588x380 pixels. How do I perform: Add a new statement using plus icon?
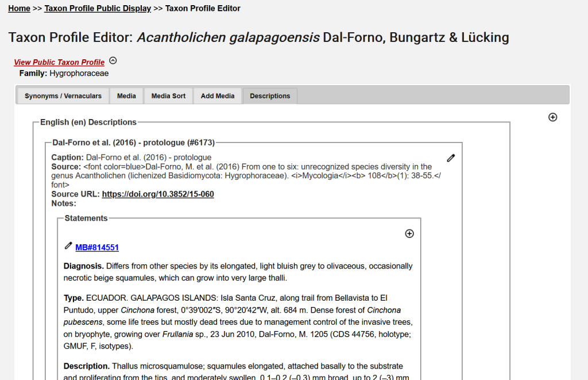pyautogui.click(x=409, y=233)
